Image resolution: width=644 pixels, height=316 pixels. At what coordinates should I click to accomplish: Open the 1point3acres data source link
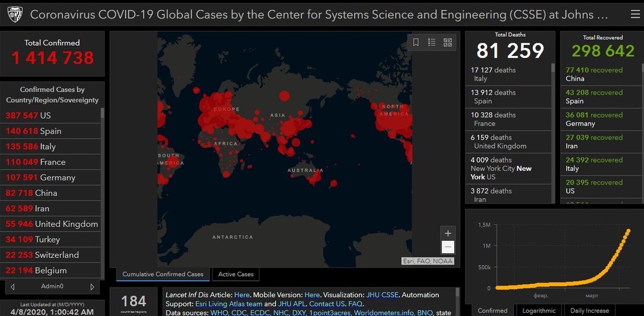point(330,312)
